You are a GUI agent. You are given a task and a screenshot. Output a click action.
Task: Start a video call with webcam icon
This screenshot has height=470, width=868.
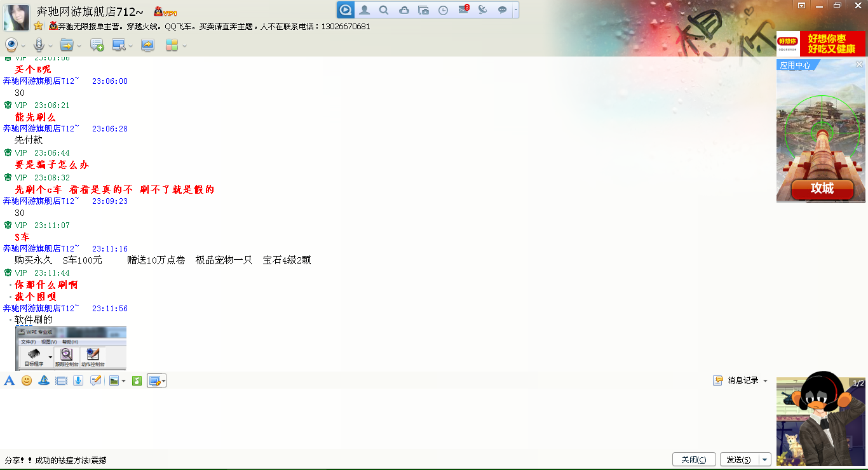tap(11, 45)
